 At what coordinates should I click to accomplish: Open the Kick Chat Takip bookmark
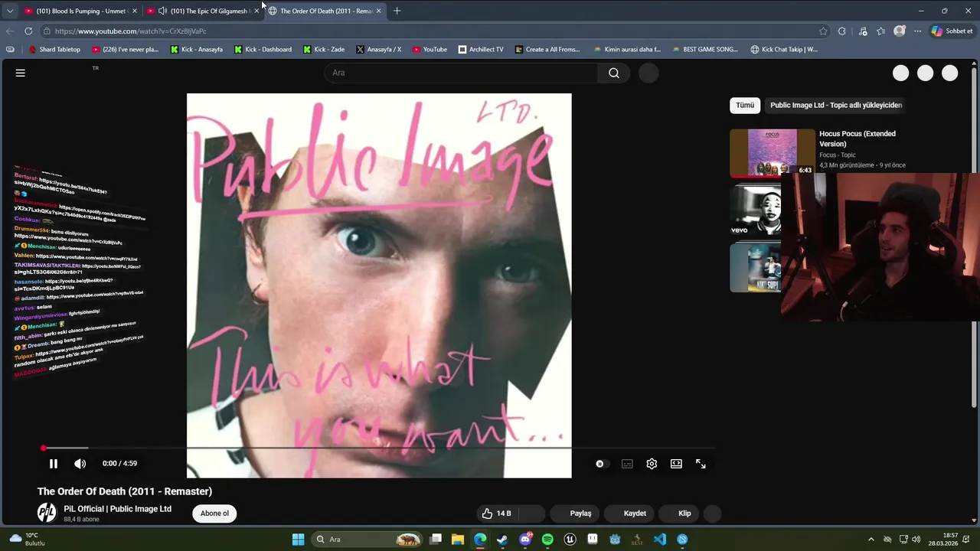point(784,50)
